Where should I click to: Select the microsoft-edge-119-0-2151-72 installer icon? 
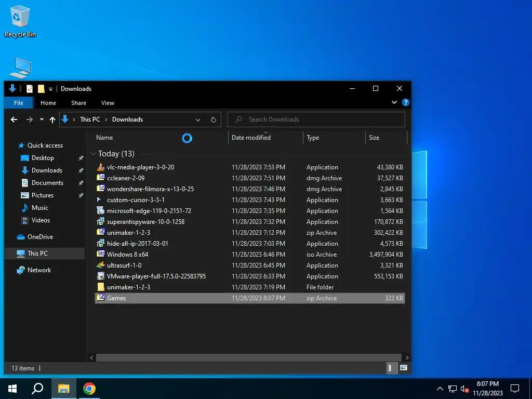100,210
